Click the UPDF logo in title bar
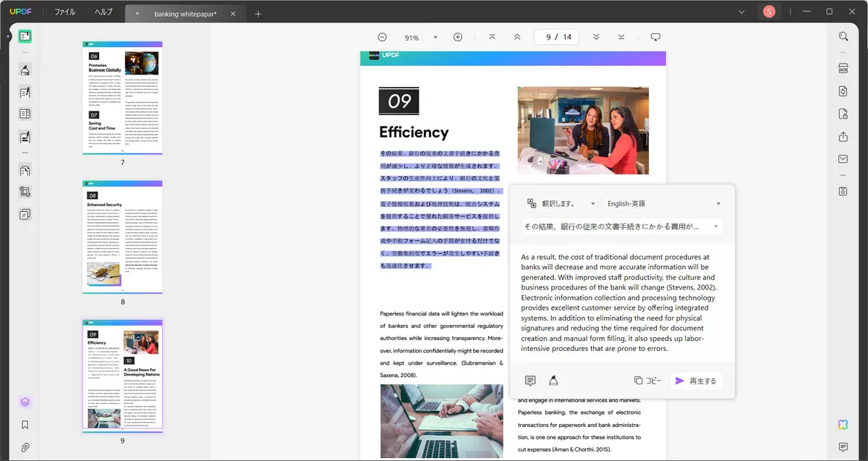868x461 pixels. click(x=20, y=12)
